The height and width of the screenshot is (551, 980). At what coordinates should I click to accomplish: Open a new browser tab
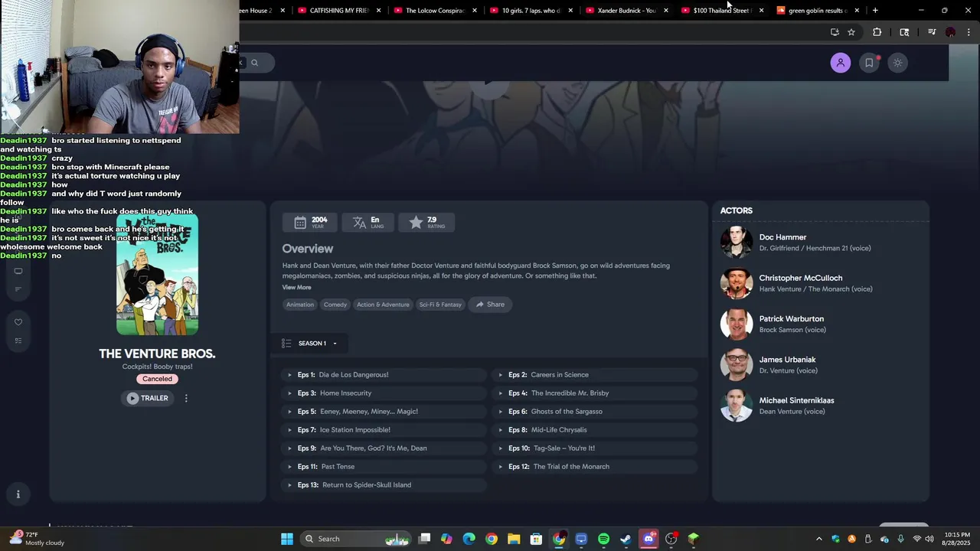click(x=875, y=11)
